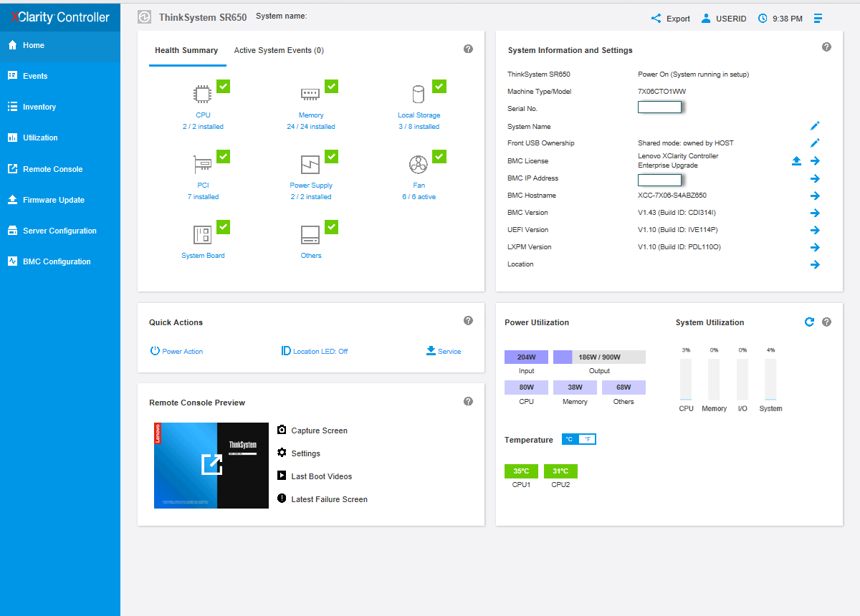The width and height of the screenshot is (860, 616).
Task: Open BMC IP Address settings with the arrow
Action: tap(815, 178)
